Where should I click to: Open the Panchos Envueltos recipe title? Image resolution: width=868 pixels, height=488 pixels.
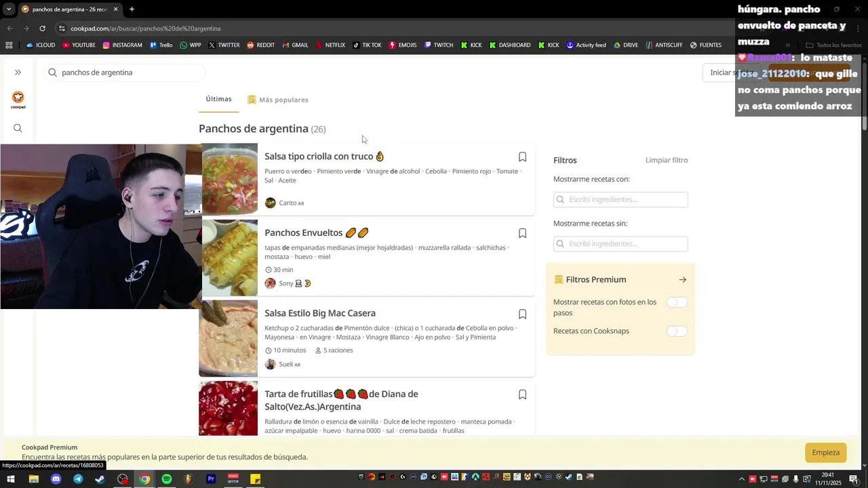pos(316,232)
